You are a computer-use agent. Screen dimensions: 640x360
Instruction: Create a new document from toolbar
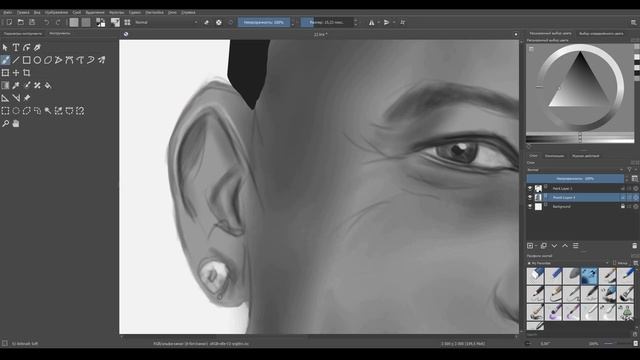coord(9,22)
